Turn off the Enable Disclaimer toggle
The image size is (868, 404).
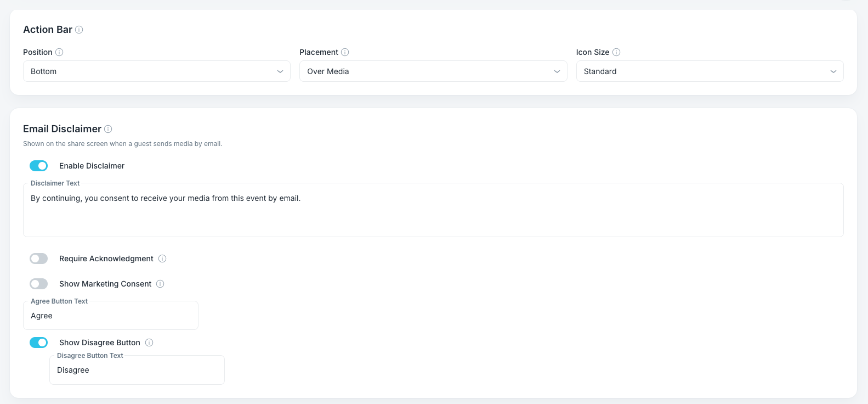click(39, 166)
